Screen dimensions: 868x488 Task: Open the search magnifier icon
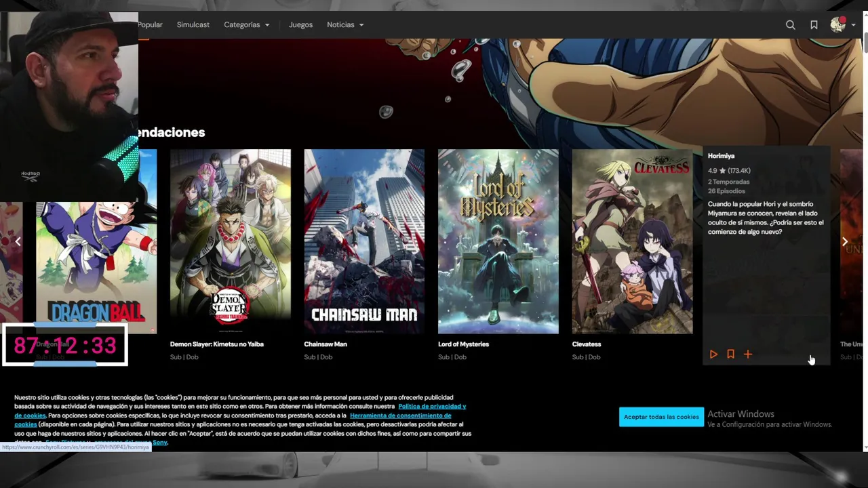click(790, 24)
